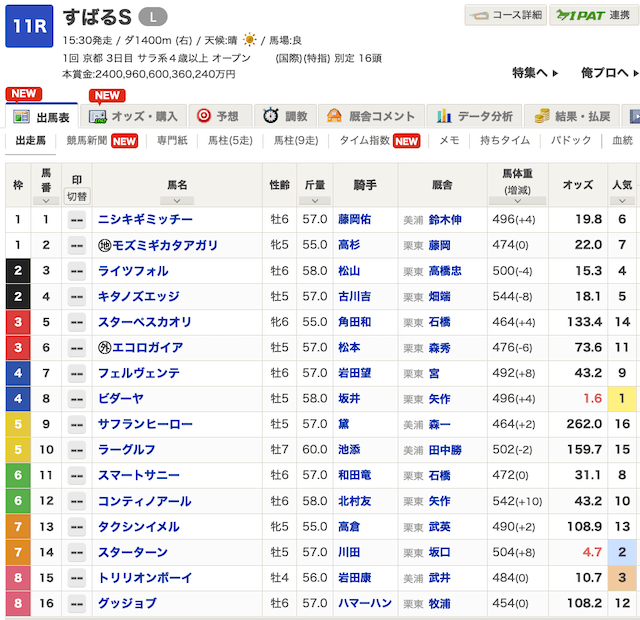Click the 出馬表 table icon
Image resolution: width=640 pixels, height=620 pixels.
coord(22,117)
